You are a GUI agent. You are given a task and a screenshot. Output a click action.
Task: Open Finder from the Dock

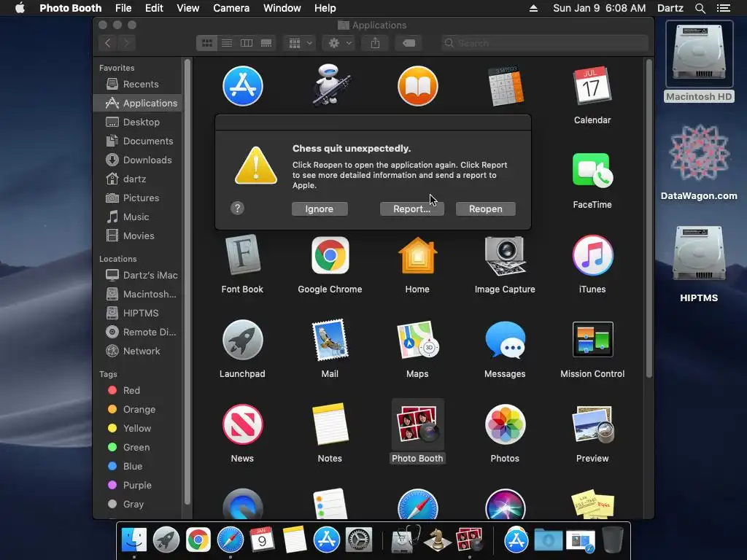pos(134,540)
